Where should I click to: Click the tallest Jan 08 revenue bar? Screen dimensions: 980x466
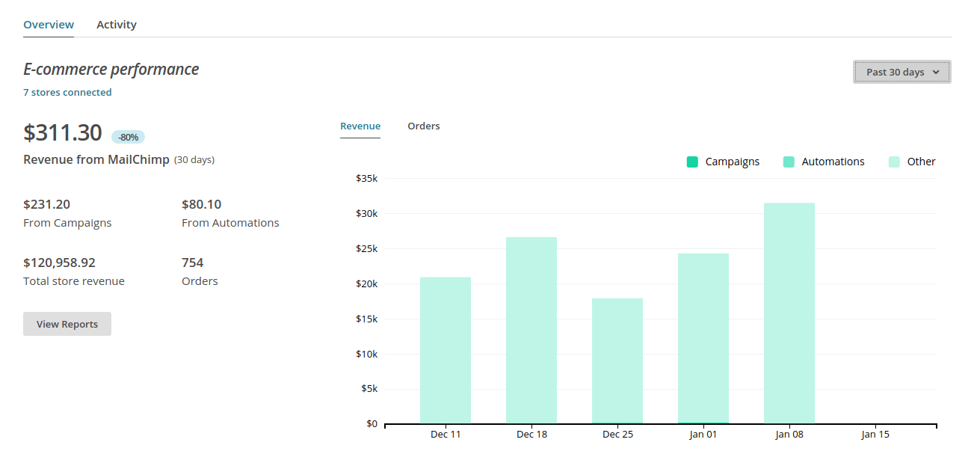pyautogui.click(x=789, y=313)
